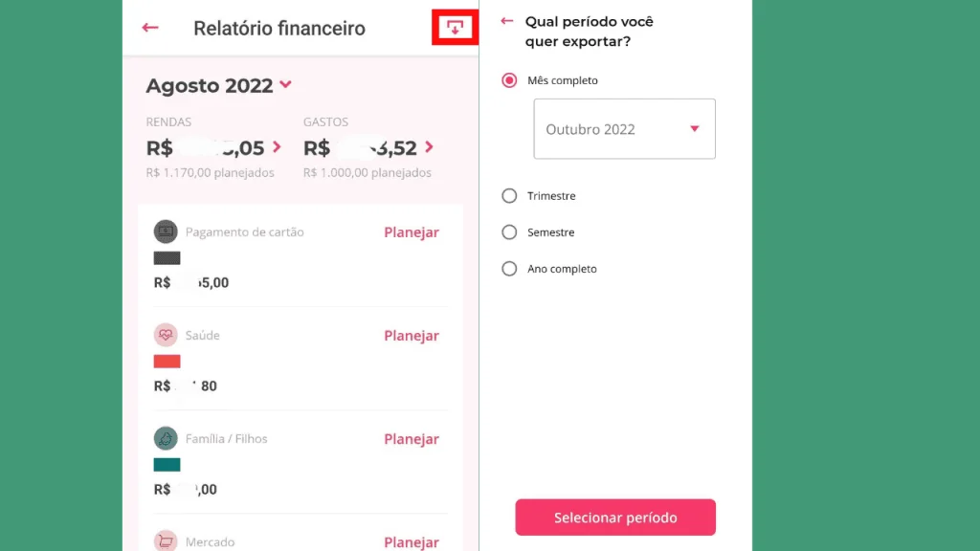Click the teal bar under Família / Filhos
This screenshot has height=551, width=980.
167,464
